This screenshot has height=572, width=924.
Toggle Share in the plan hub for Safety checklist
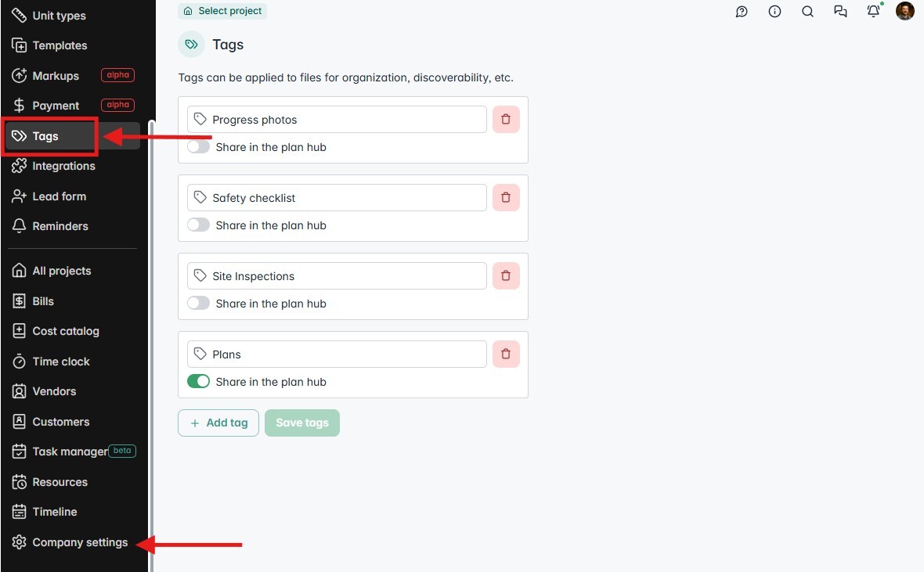coord(198,225)
